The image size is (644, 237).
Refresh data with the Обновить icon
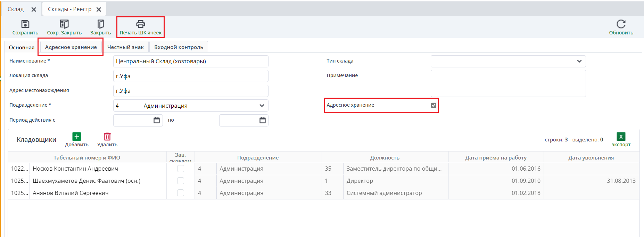(621, 24)
